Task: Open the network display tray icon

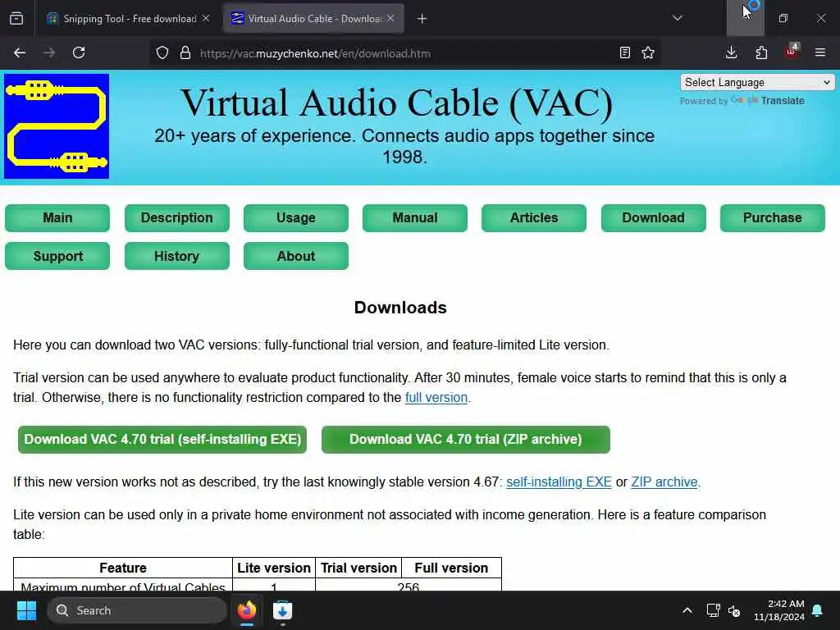Action: 713,610
